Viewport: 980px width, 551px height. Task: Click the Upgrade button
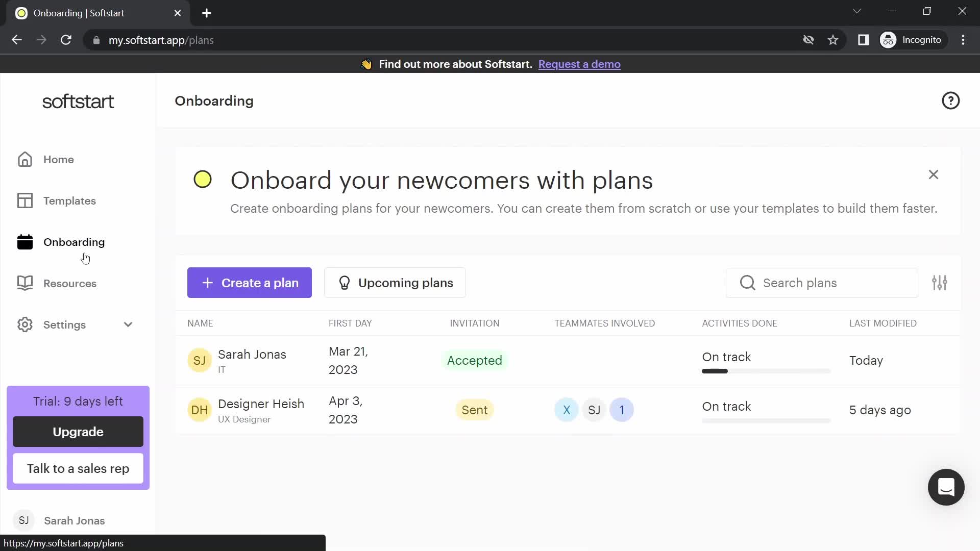point(78,432)
